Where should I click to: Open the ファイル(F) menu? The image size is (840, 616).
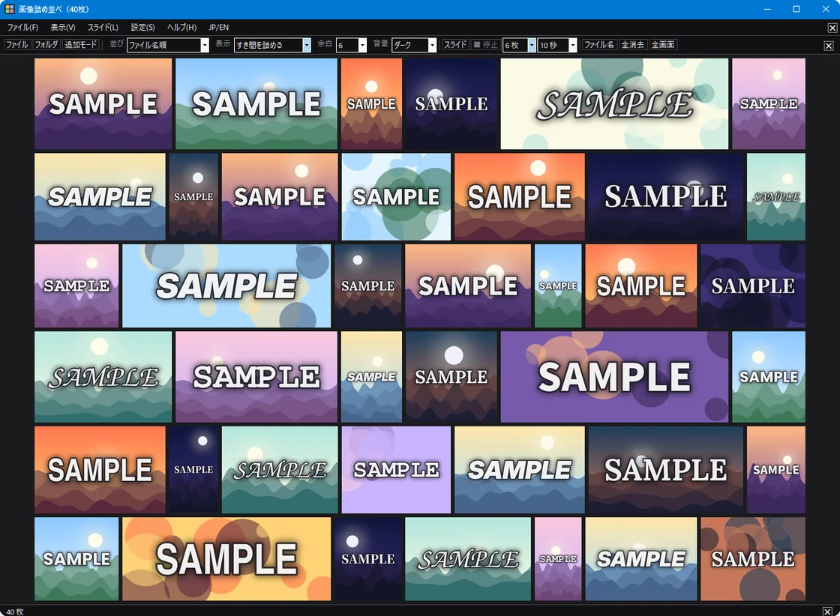click(22, 27)
